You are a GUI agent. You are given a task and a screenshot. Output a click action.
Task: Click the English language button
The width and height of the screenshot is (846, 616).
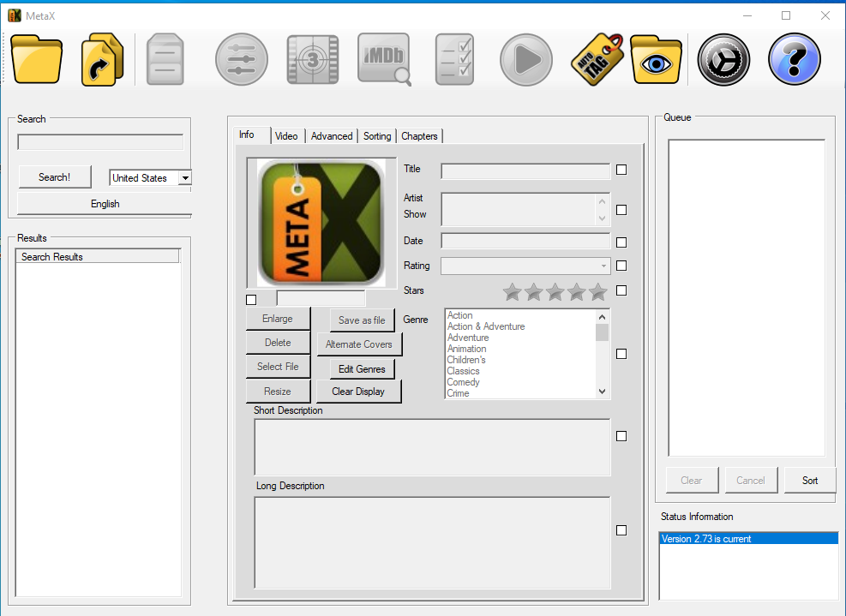point(105,204)
